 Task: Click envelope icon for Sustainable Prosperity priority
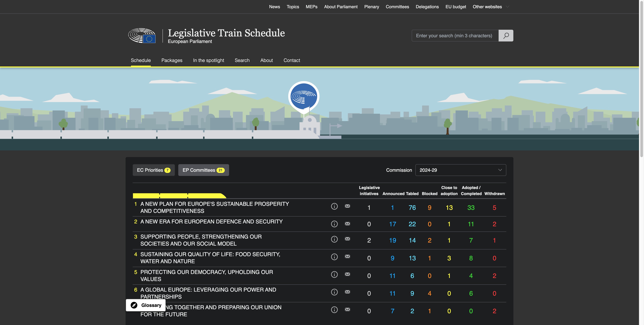coord(347,206)
